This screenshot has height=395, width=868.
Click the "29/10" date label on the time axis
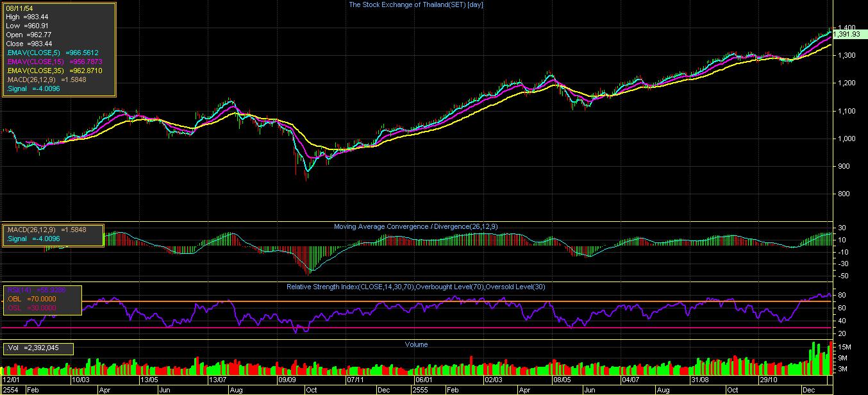768,380
